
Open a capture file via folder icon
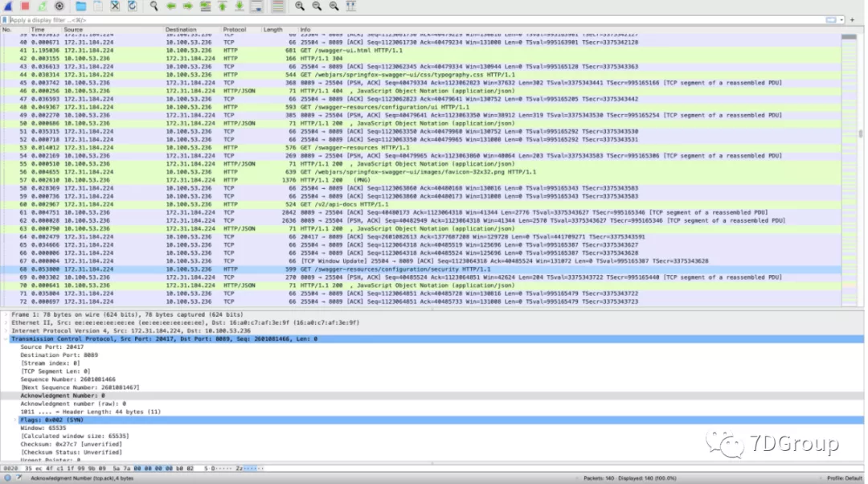click(81, 6)
